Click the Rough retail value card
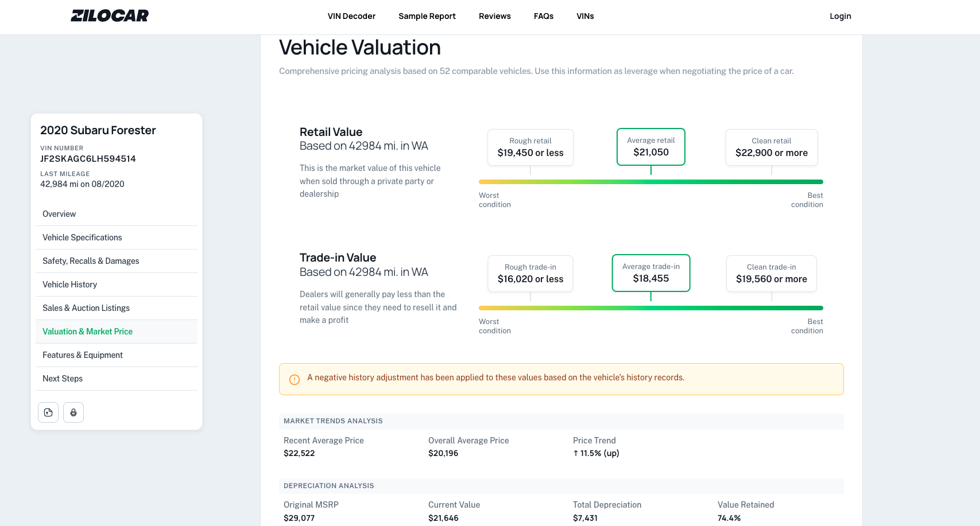The height and width of the screenshot is (526, 980). (x=530, y=147)
